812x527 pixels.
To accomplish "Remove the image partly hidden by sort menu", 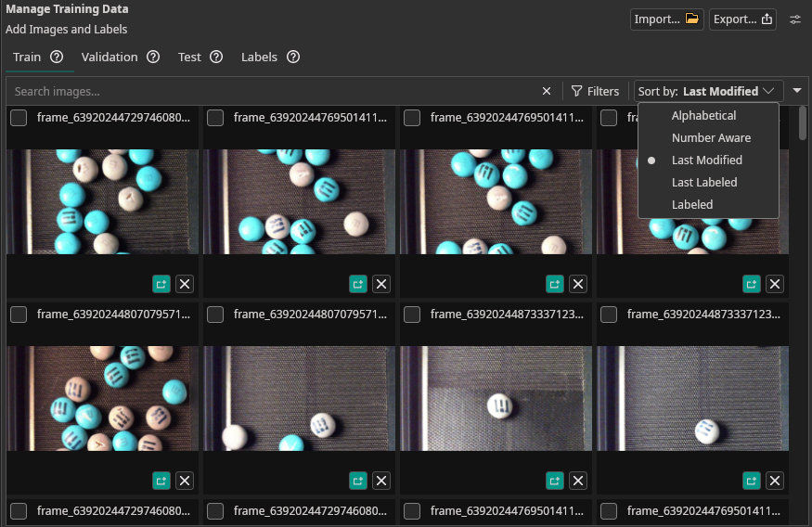I will click(775, 284).
